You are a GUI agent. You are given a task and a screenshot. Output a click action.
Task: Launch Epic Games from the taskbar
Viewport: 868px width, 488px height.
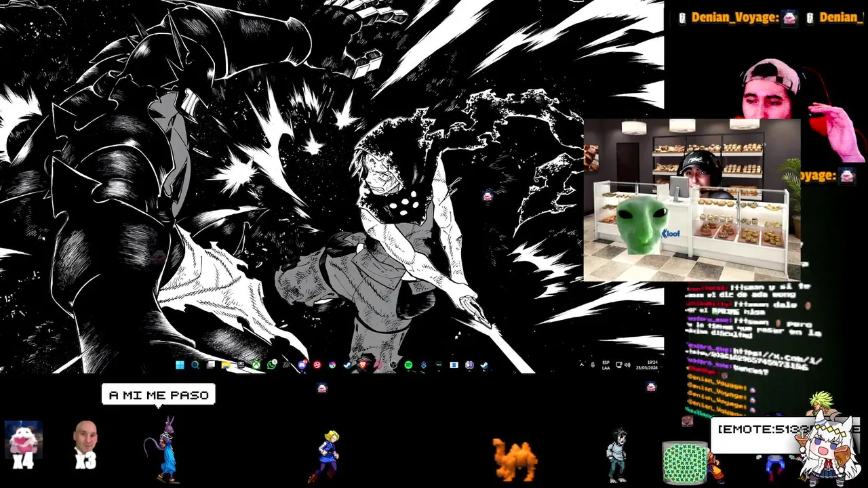point(241,365)
